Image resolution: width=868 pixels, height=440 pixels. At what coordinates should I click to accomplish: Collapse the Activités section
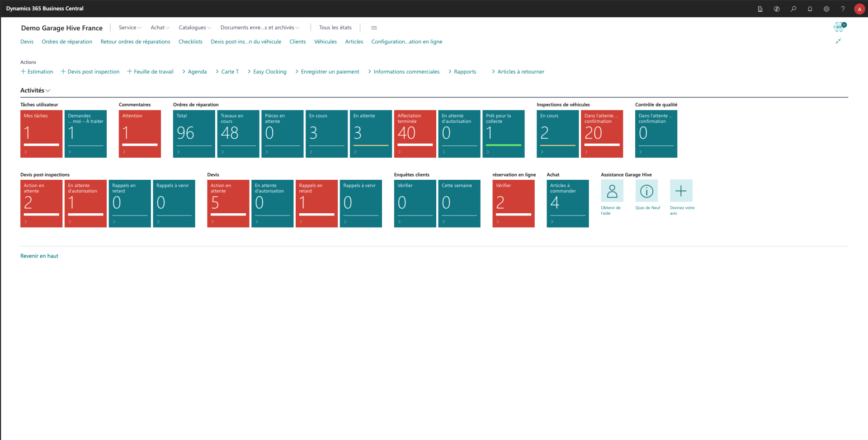tap(35, 90)
